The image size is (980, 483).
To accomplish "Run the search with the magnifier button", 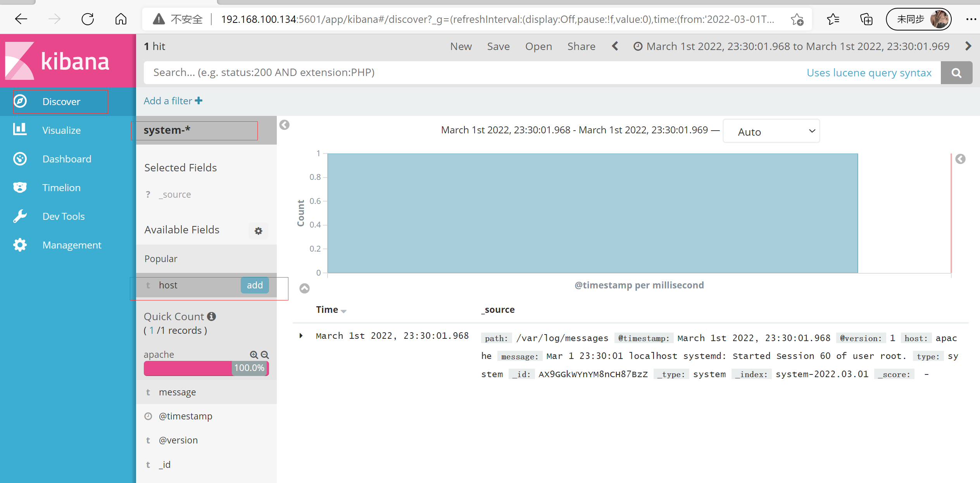I will coord(956,72).
